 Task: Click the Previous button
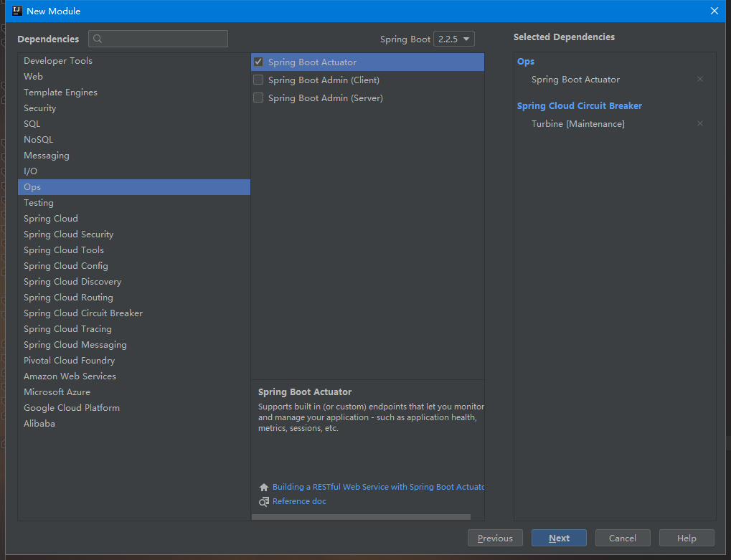[495, 538]
